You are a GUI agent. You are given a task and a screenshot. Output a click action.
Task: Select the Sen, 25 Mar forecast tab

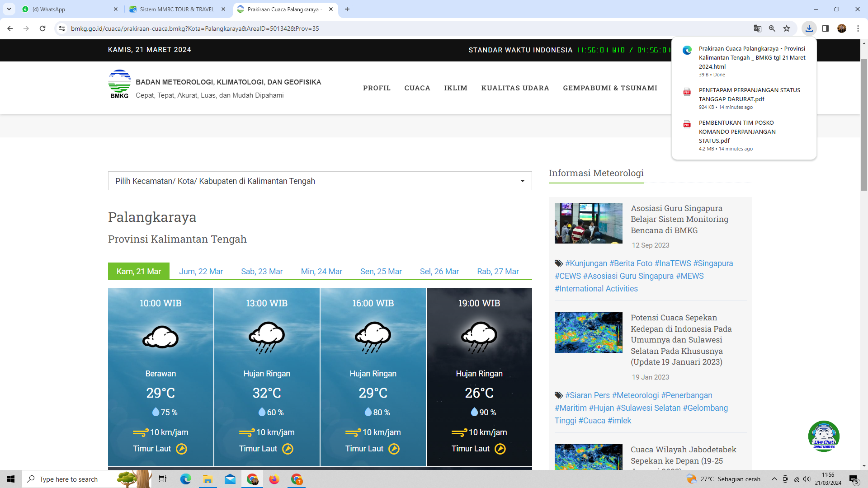[381, 271]
